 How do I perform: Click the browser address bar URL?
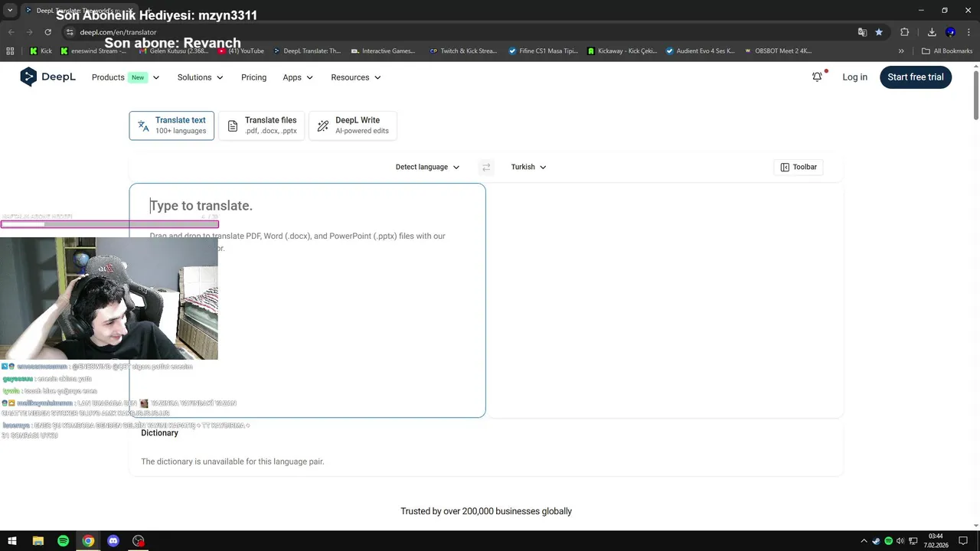point(118,32)
